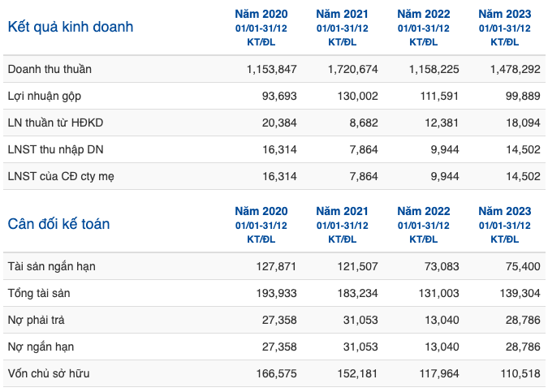This screenshot has width=548, height=392.
Task: Click the 'LN thuần từ HĐKD' row label
Action: point(55,123)
